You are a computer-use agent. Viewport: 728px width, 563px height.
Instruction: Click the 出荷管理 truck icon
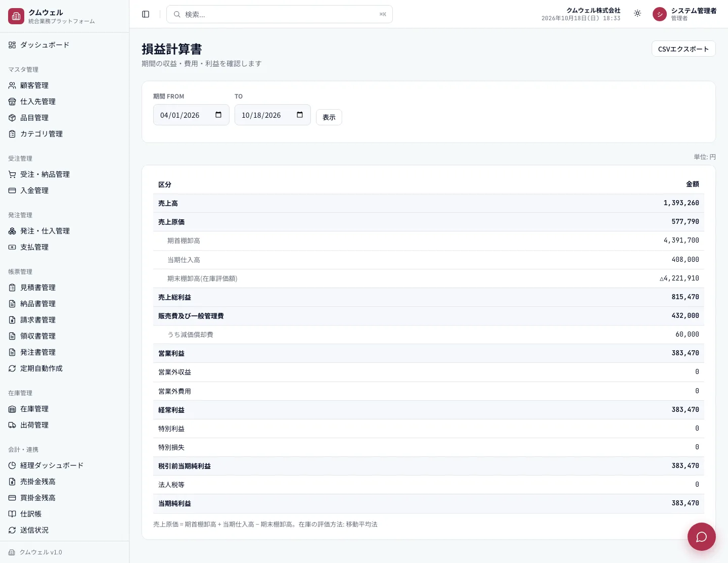[12, 425]
